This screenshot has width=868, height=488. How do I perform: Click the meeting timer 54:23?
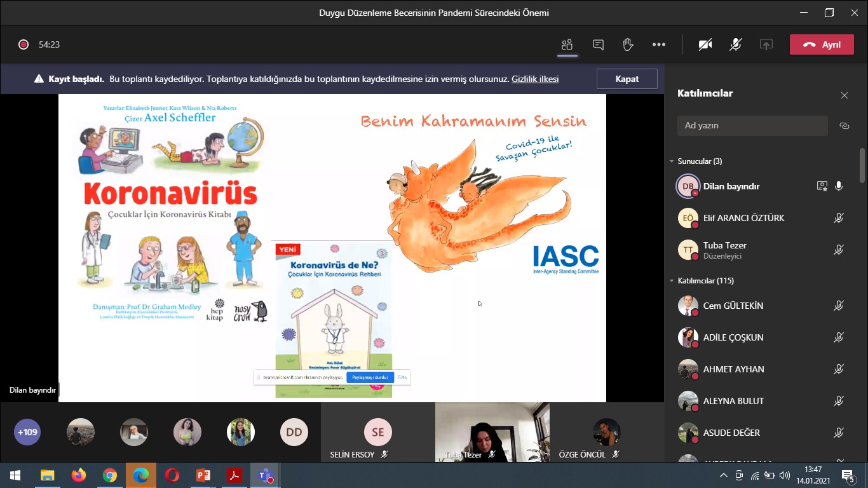49,44
